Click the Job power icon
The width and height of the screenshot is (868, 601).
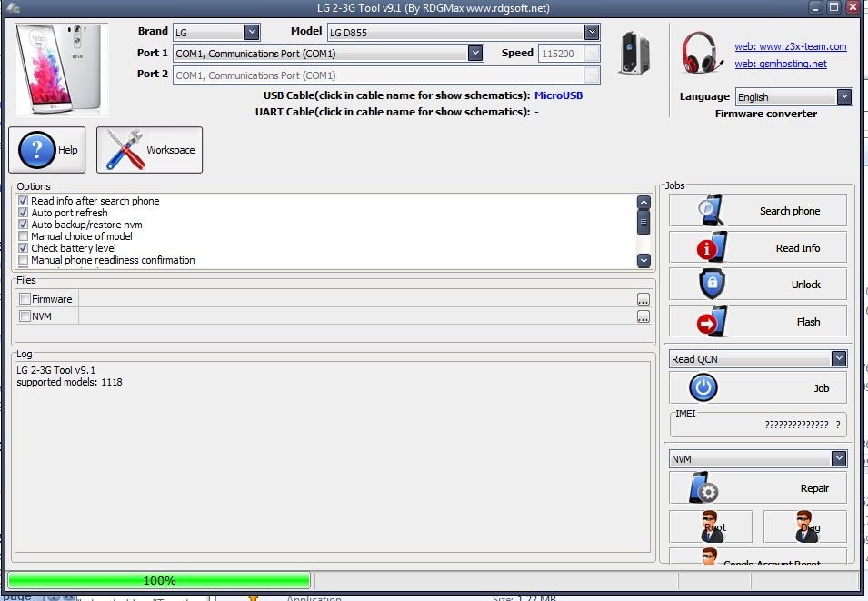703,387
